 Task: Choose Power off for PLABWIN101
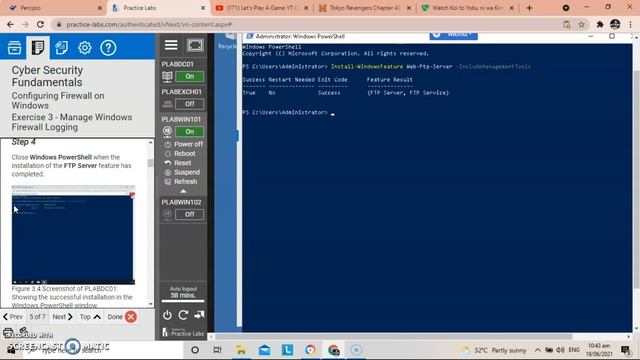[x=184, y=144]
